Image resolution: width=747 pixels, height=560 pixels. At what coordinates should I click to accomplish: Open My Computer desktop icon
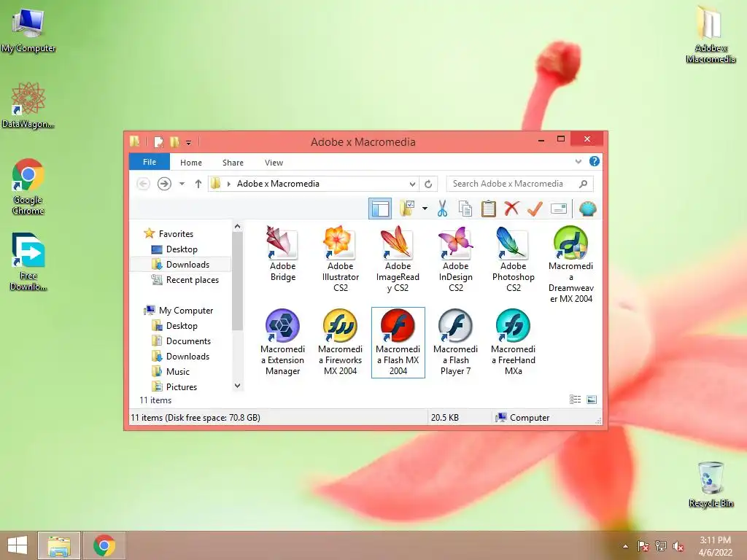pos(28,29)
